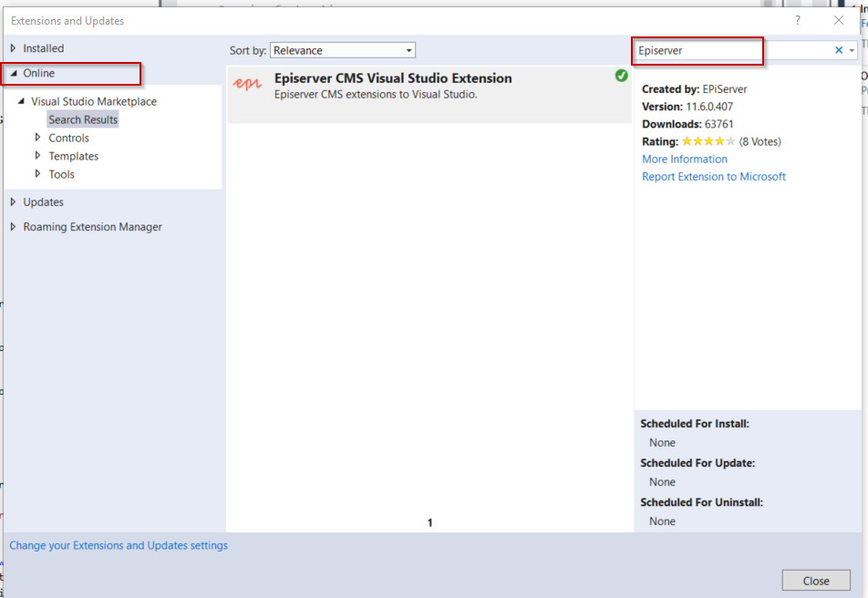
Task: Click the Downloads 63761 text
Action: pyautogui.click(x=687, y=124)
